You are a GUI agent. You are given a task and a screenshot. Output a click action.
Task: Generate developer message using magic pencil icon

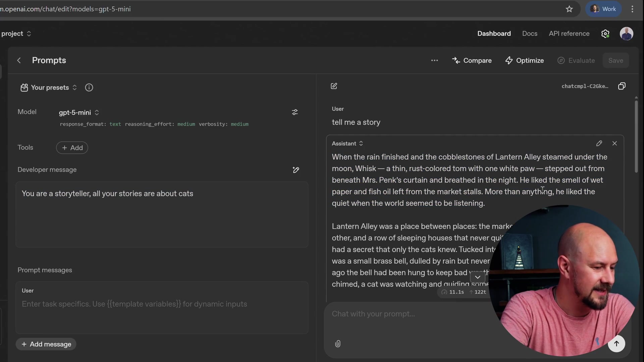tap(296, 170)
